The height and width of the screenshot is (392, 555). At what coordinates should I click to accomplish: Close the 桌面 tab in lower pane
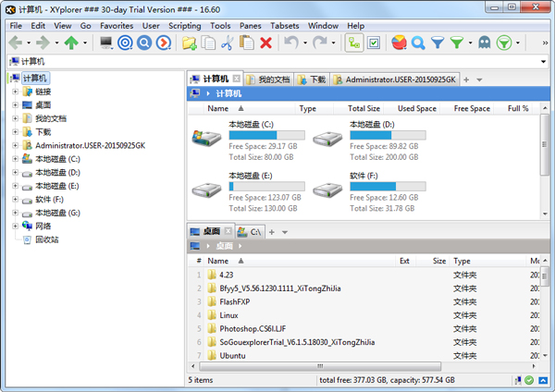click(x=228, y=231)
